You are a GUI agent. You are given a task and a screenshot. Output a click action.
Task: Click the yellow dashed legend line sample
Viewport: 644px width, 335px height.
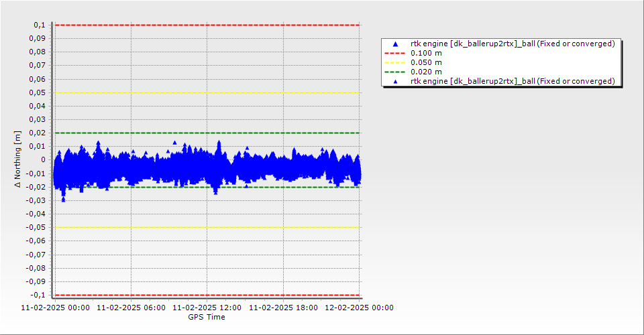[x=395, y=62]
